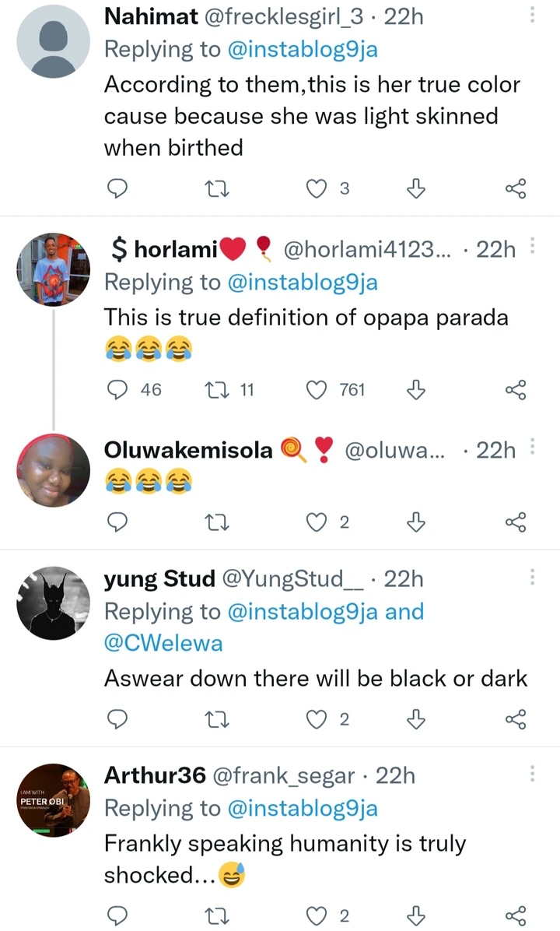Share Nahimat's tweet
560x931 pixels.
tap(516, 188)
